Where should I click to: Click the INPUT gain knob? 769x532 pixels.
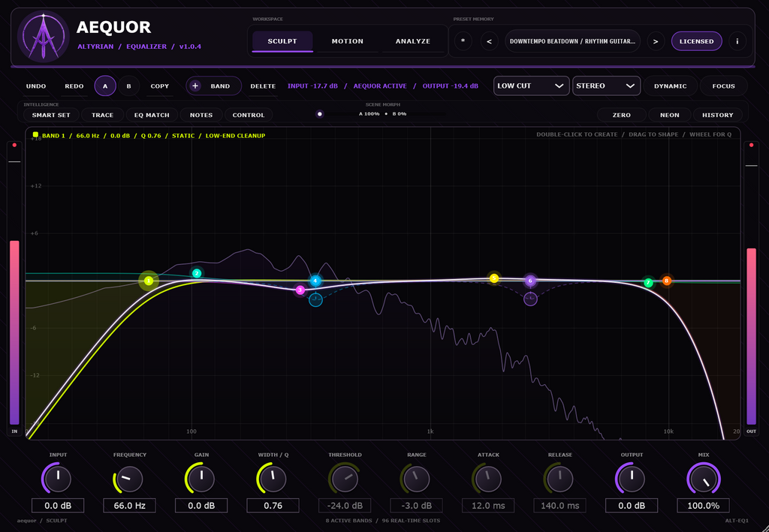click(x=58, y=479)
